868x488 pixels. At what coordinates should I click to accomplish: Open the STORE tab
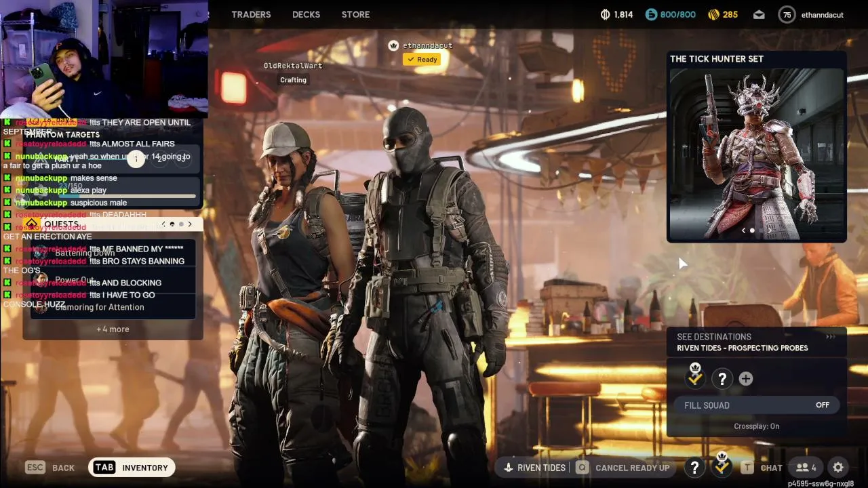(x=355, y=14)
